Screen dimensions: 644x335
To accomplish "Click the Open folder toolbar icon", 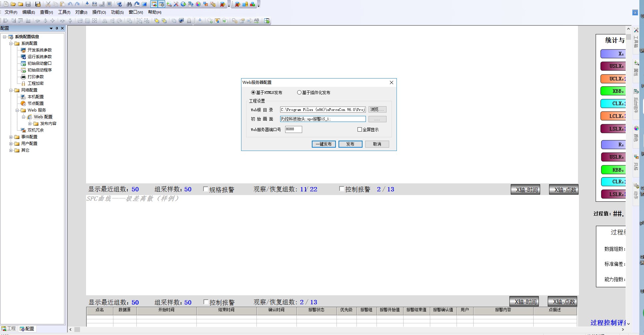I will (13, 4).
